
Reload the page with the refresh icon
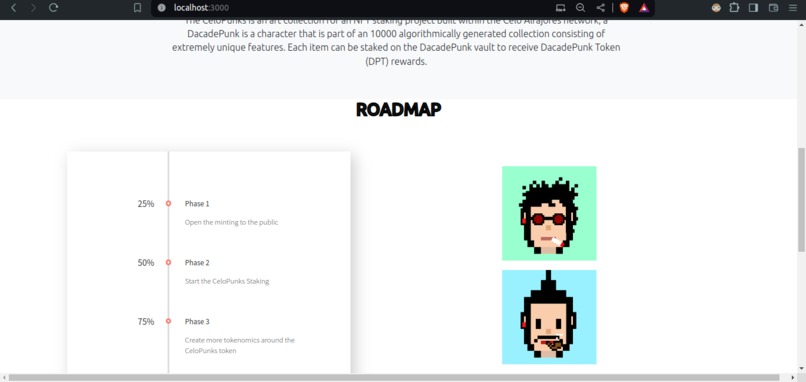[53, 8]
